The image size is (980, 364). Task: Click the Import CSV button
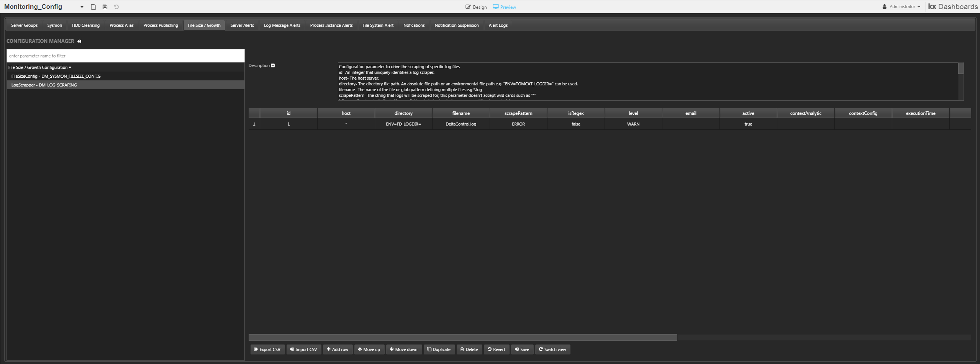304,349
